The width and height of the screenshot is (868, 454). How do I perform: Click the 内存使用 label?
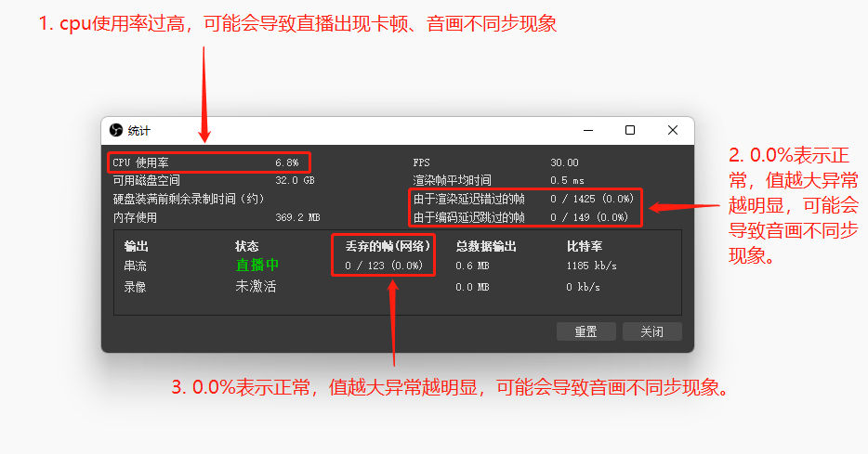tap(135, 217)
